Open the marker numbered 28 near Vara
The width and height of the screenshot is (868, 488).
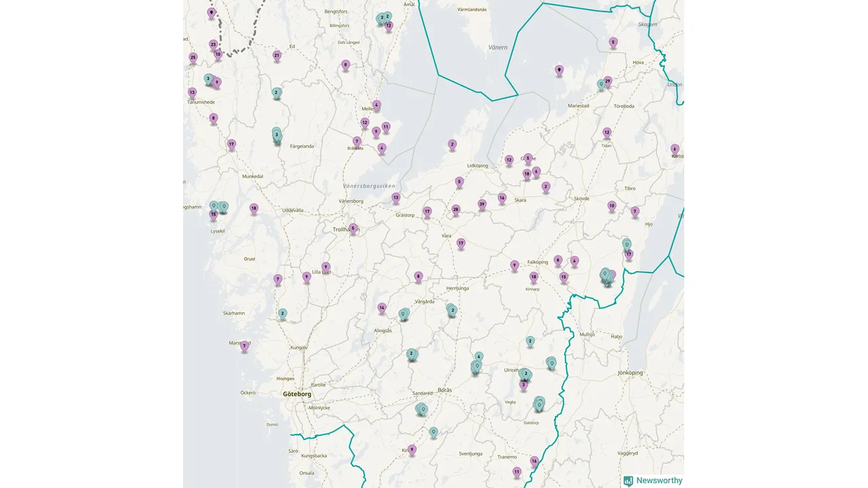click(456, 210)
